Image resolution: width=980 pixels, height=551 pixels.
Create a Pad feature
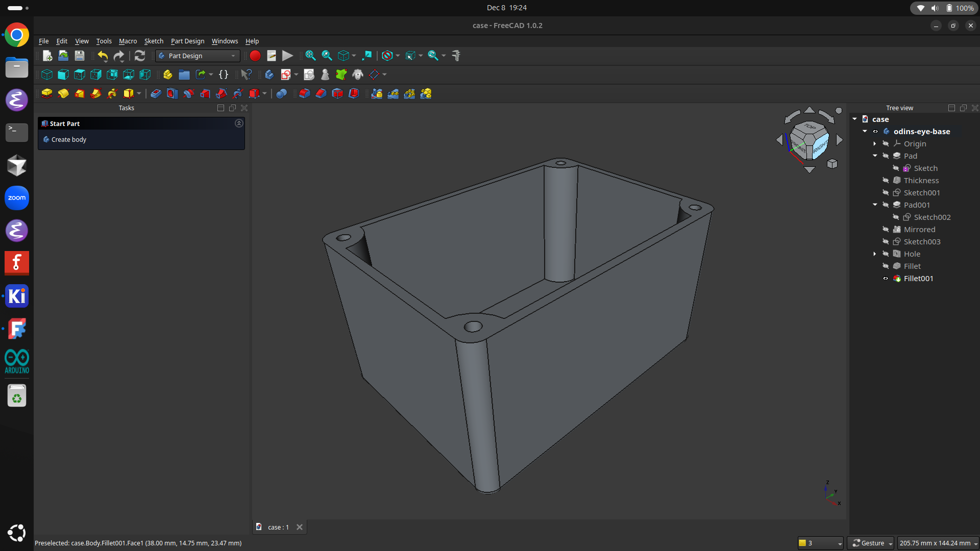tap(47, 93)
